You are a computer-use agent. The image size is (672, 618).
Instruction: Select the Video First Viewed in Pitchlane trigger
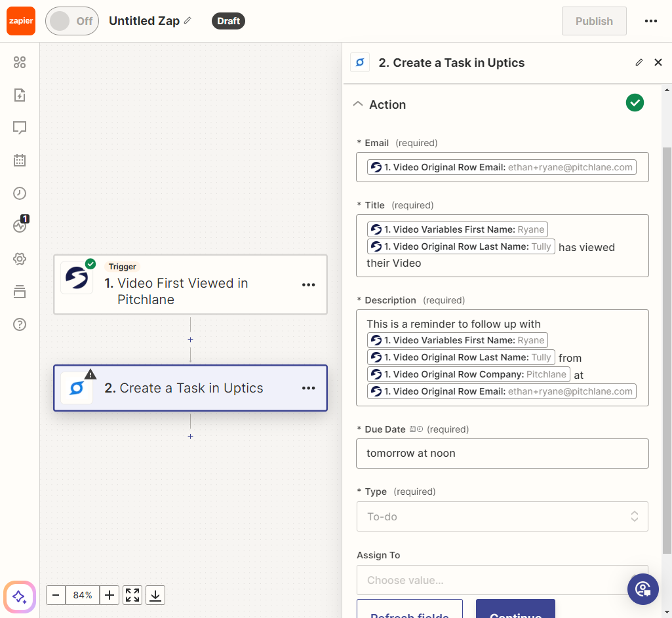point(190,285)
